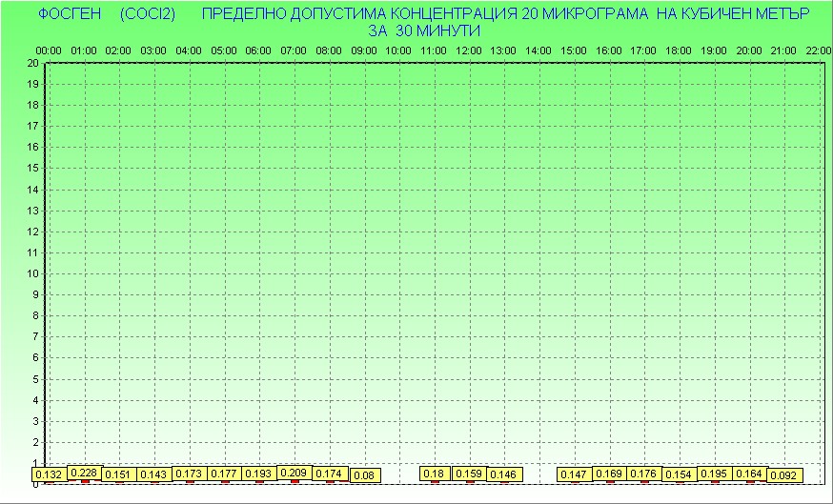Image resolution: width=833 pixels, height=504 pixels.
Task: Click the 0.151 value label
Action: point(118,474)
